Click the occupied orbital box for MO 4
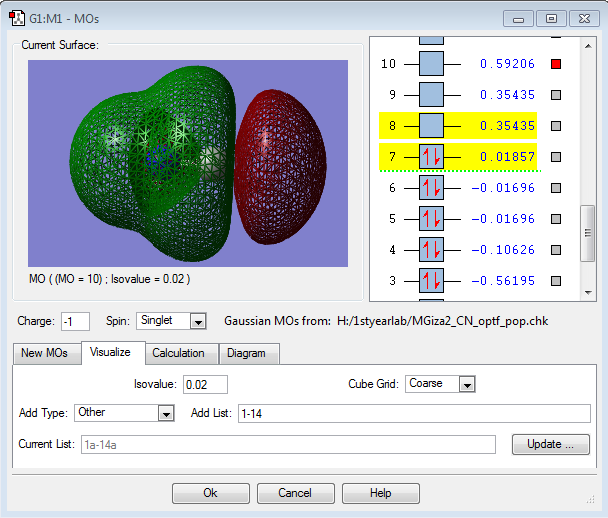The image size is (608, 518). point(431,250)
